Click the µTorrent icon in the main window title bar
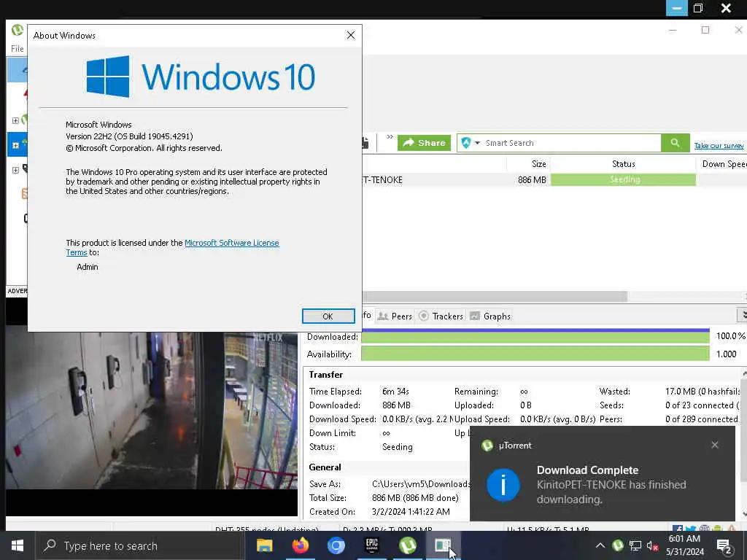This screenshot has width=747, height=560. point(18,31)
